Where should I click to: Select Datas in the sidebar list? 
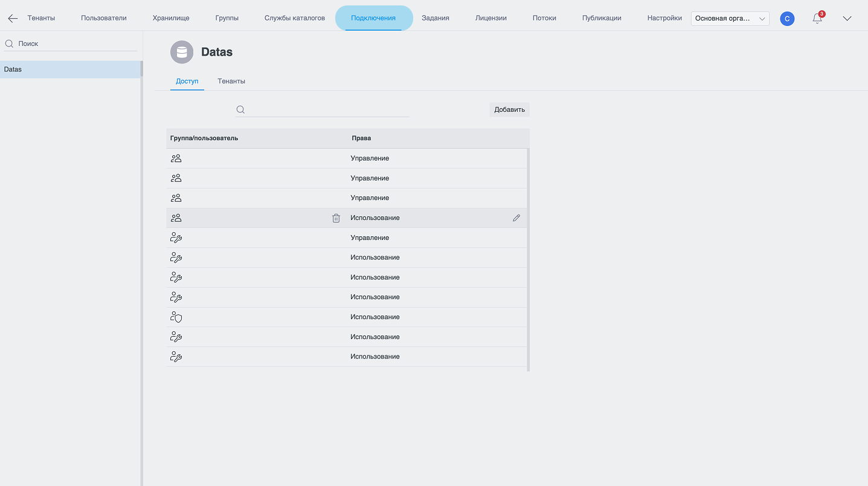pyautogui.click(x=70, y=70)
